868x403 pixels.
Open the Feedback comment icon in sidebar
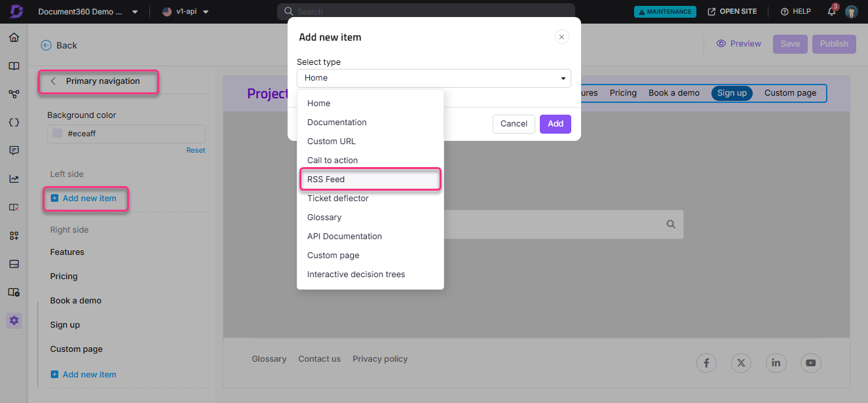point(14,150)
